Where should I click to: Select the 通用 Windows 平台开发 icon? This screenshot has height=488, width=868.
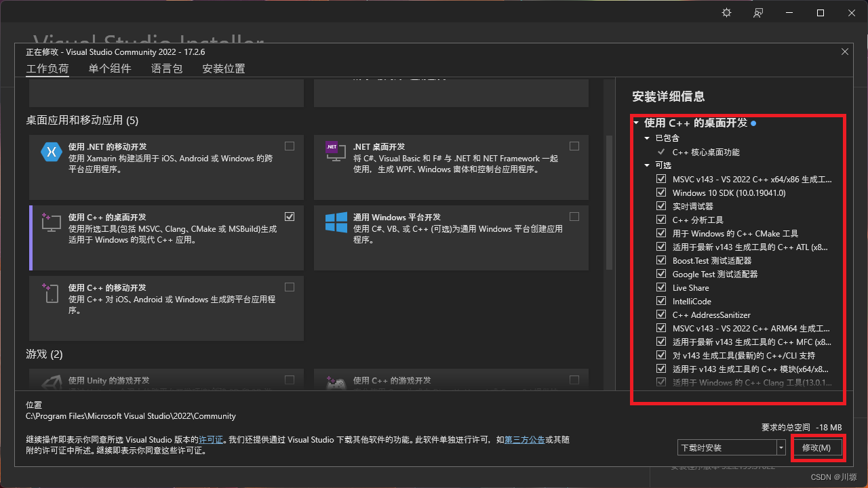(x=335, y=222)
